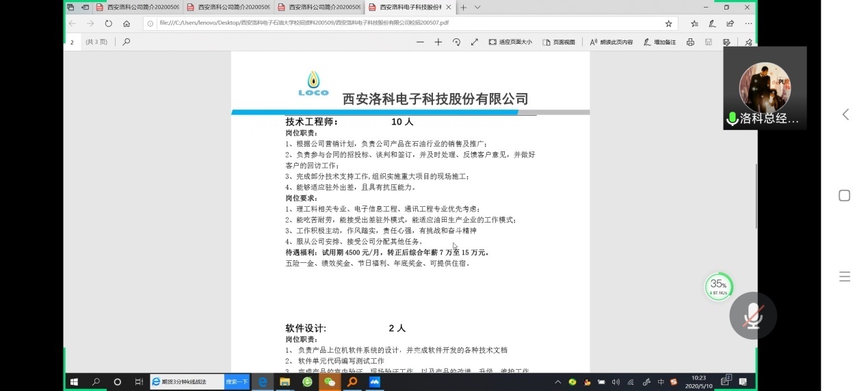Click the search magnifier in PDF toolbar
Screen dimensions: 868x391
coord(126,42)
